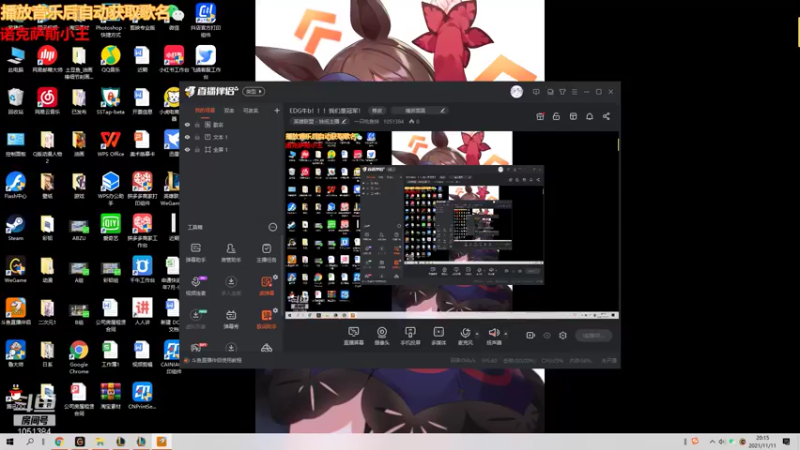The width and height of the screenshot is (800, 450).
Task: Open settings gear of the second-row orange tool
Action: point(276,277)
